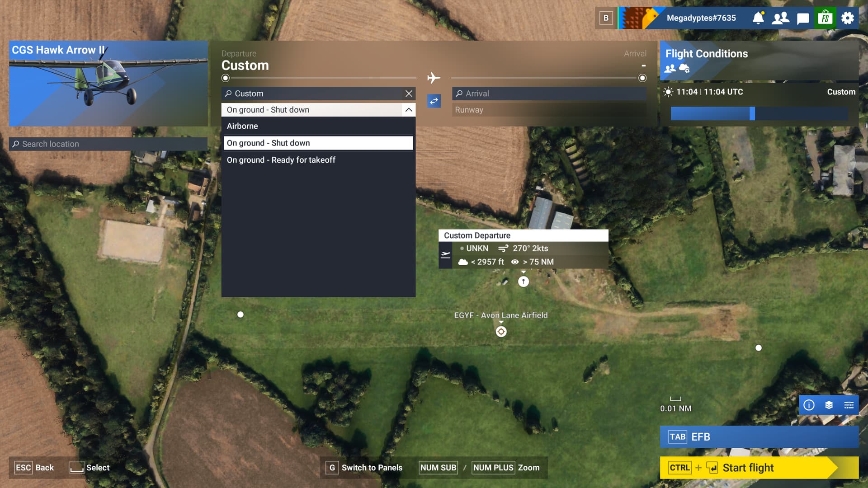Choose On ground - Ready for takeoff

point(318,160)
